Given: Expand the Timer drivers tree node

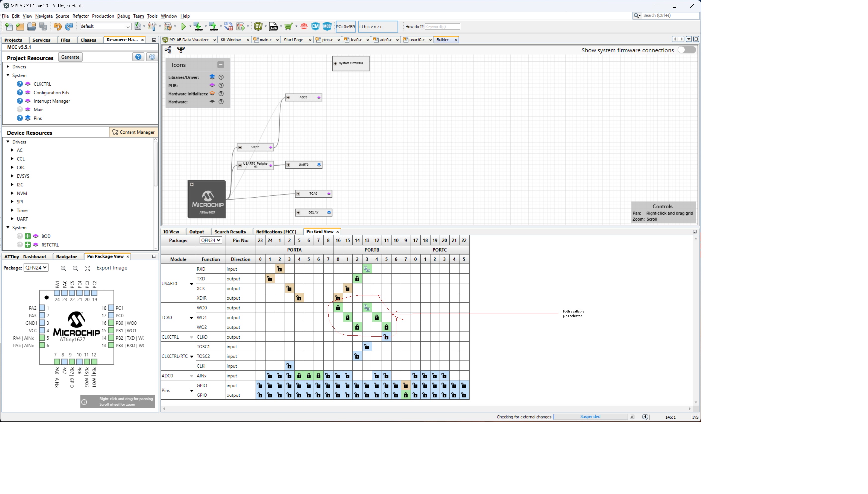Looking at the screenshot, I should [x=12, y=210].
